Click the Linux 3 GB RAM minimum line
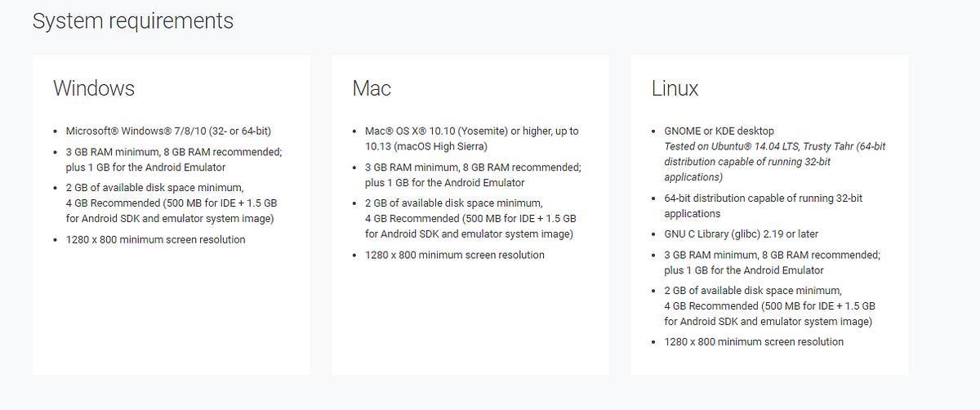This screenshot has width=980, height=410. click(x=772, y=262)
